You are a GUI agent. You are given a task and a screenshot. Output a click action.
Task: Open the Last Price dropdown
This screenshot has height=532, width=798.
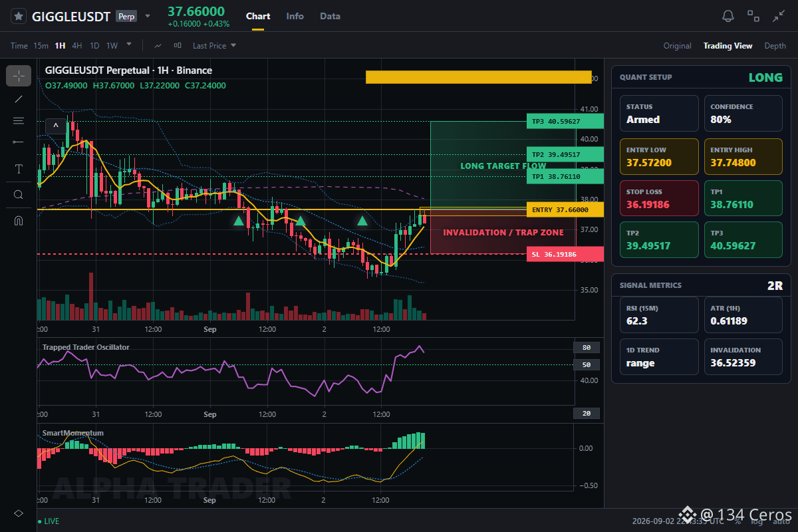pos(214,46)
